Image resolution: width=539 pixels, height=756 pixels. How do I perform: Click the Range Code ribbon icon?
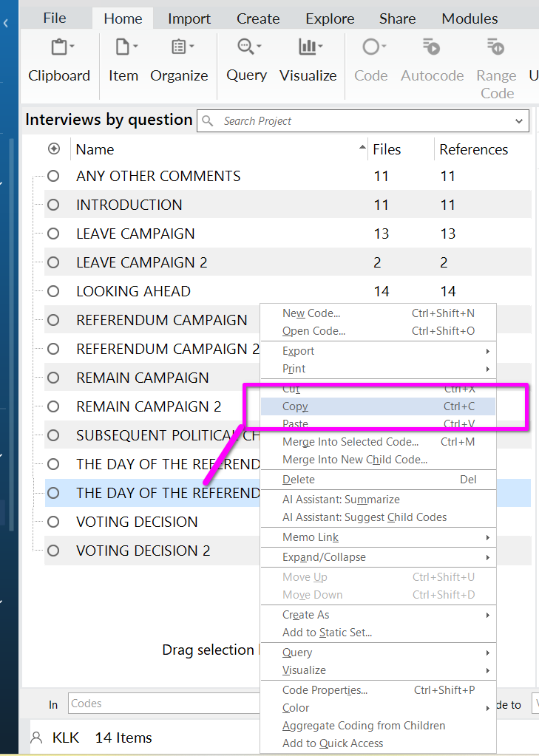497,67
